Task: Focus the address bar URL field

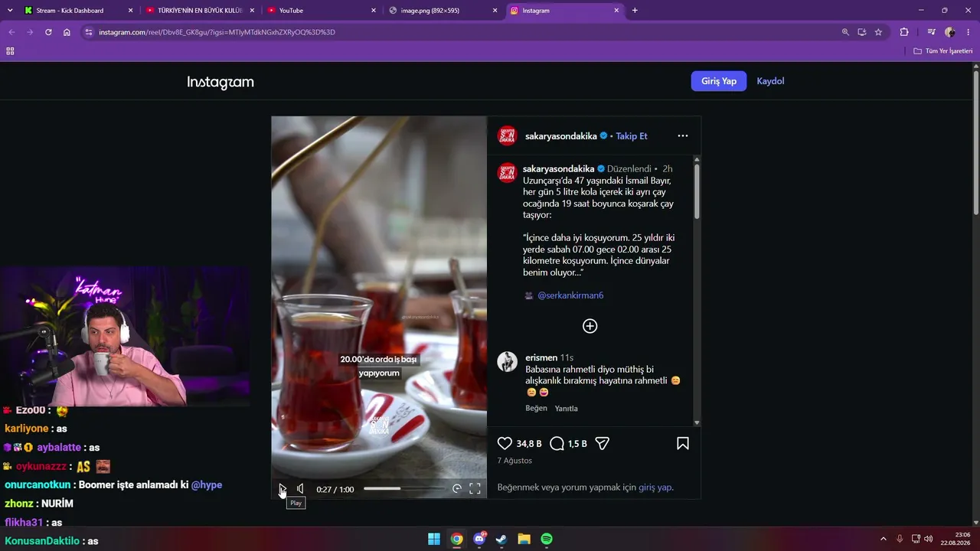Action: click(x=459, y=32)
